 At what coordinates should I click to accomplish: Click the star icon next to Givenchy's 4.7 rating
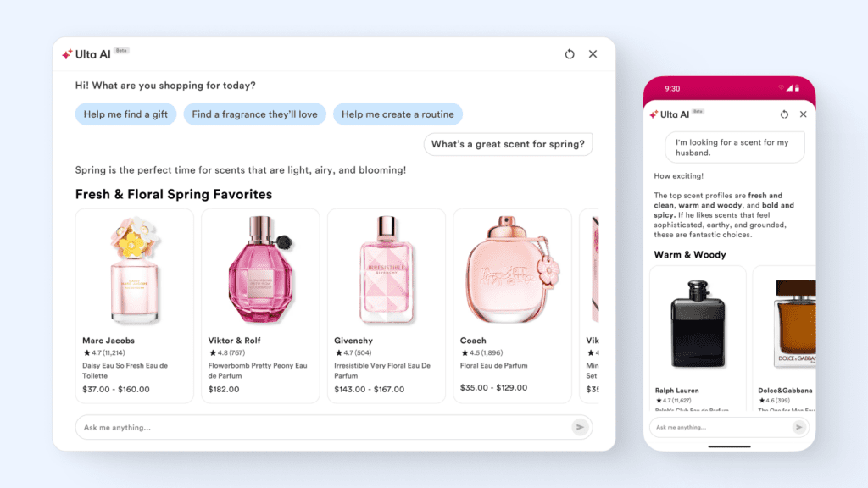pos(341,352)
